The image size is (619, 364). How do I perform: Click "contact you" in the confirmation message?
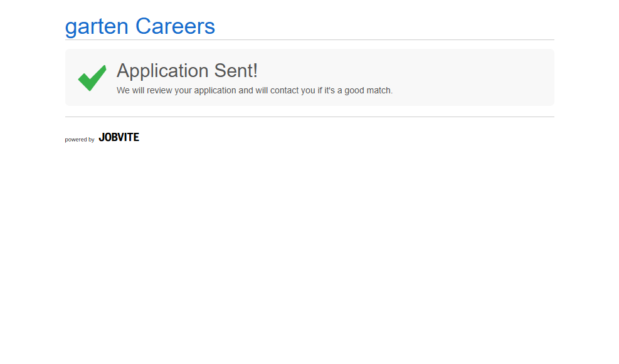[x=292, y=90]
